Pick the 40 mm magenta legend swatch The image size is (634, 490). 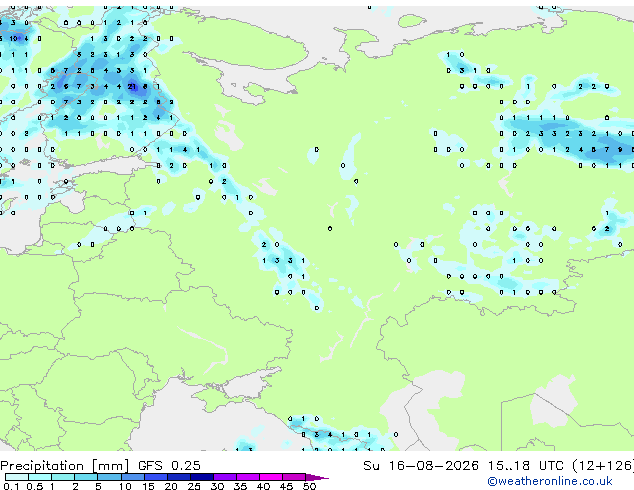(271, 477)
